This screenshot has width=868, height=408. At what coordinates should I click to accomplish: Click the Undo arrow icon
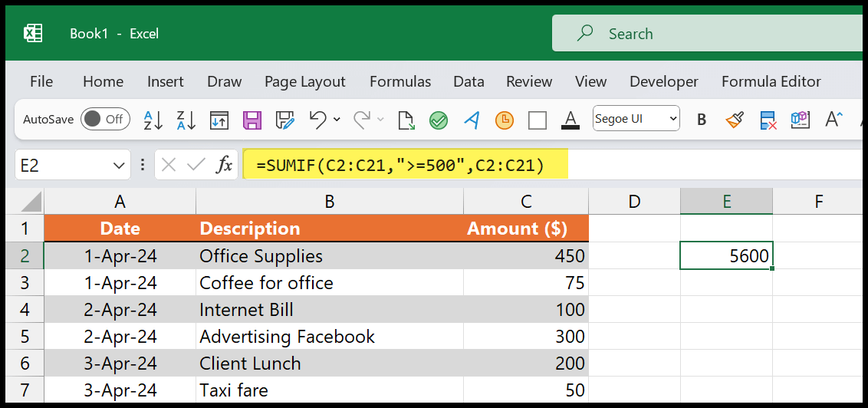pyautogui.click(x=317, y=119)
